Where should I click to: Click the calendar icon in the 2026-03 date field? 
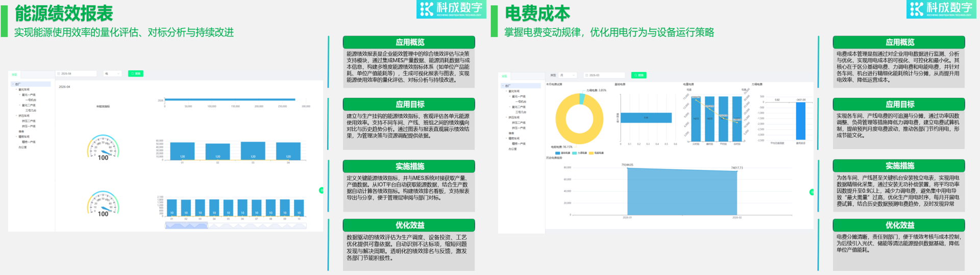(x=587, y=75)
